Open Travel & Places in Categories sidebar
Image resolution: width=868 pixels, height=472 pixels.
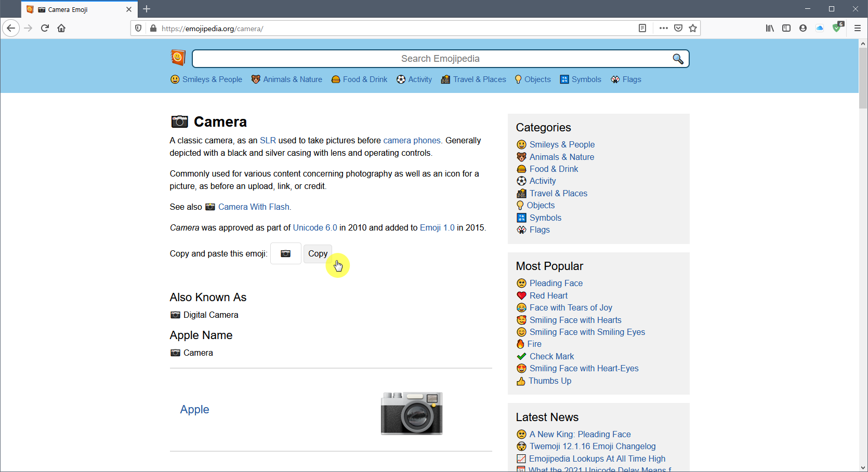[x=558, y=193]
